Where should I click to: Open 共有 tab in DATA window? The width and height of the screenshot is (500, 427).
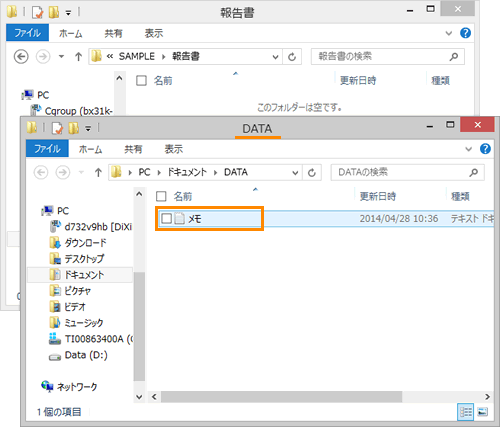point(133,149)
